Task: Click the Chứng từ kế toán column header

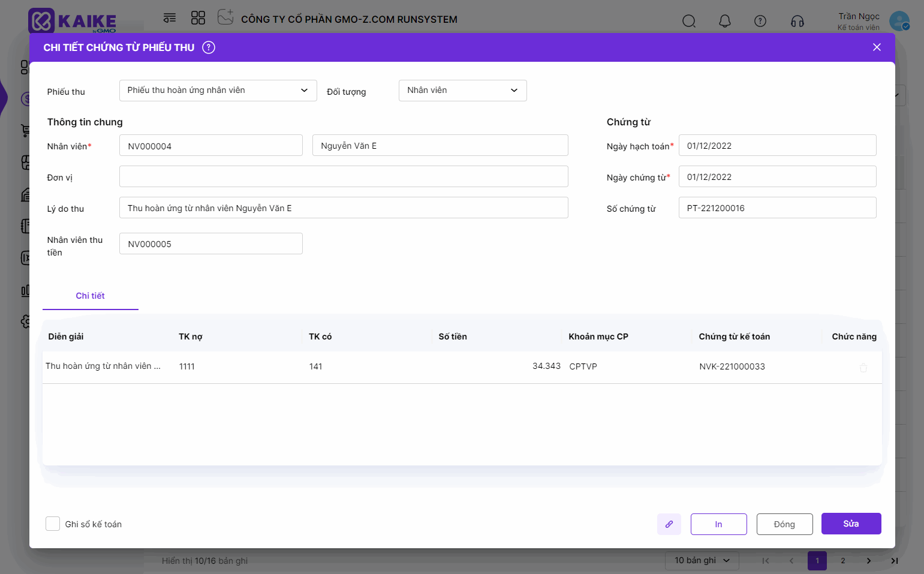Action: click(735, 336)
